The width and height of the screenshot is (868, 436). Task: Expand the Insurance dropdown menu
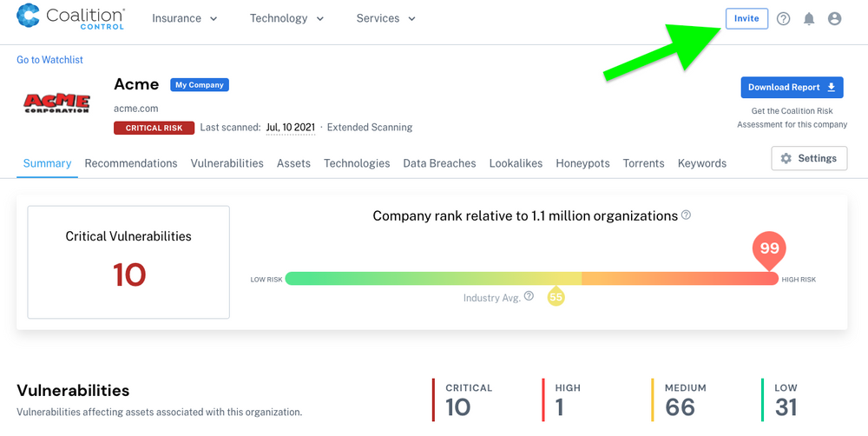click(x=184, y=18)
